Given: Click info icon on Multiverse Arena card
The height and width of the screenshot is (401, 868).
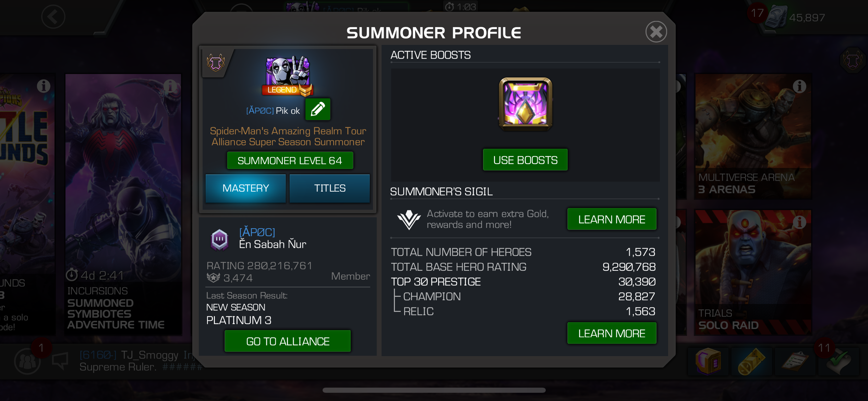Looking at the screenshot, I should 799,86.
